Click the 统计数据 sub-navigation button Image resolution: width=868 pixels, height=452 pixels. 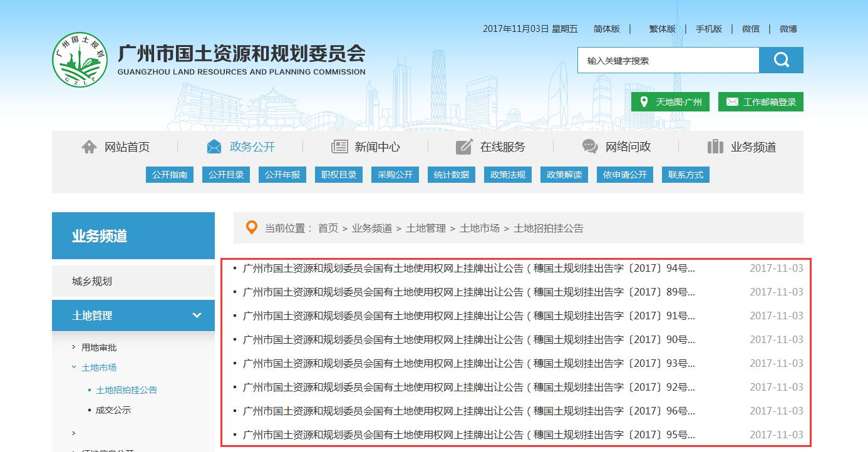[452, 175]
